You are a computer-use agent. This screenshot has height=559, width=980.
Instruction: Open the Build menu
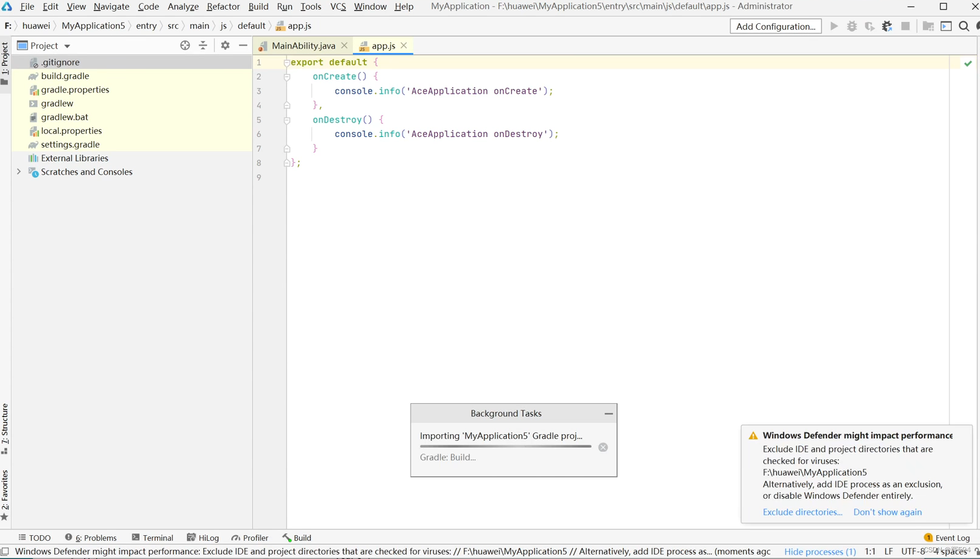(x=258, y=7)
